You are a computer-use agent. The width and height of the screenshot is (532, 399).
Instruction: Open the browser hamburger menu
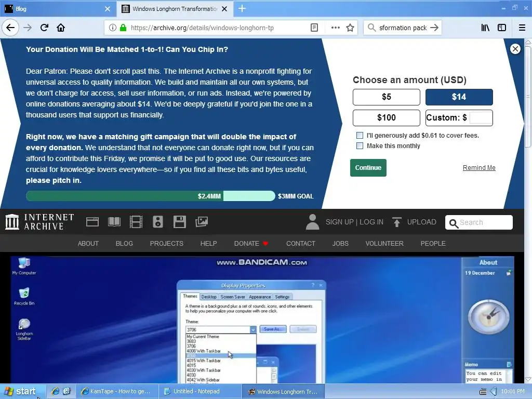(x=522, y=28)
